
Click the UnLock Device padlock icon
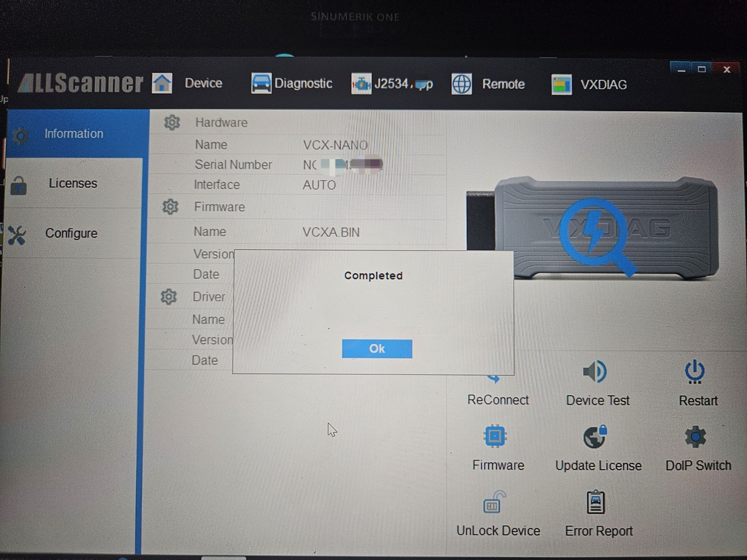(494, 502)
